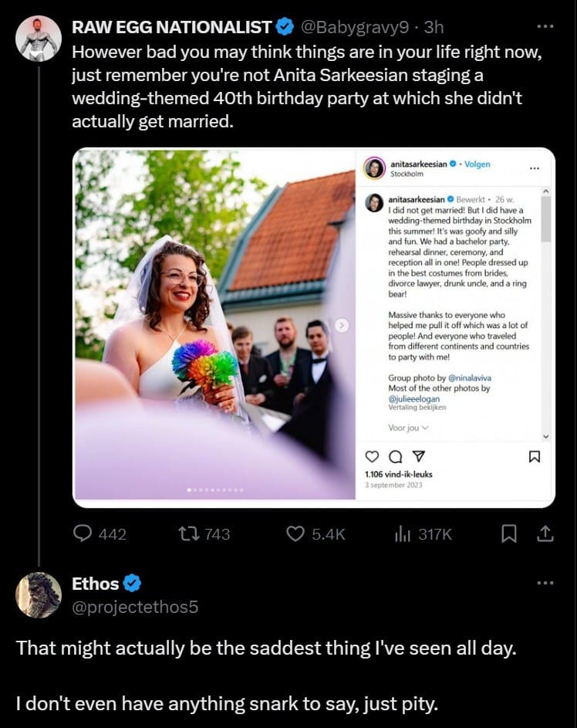Save the Instagram post with the bookmark icon
Image resolution: width=577 pixels, height=728 pixels.
point(535,457)
